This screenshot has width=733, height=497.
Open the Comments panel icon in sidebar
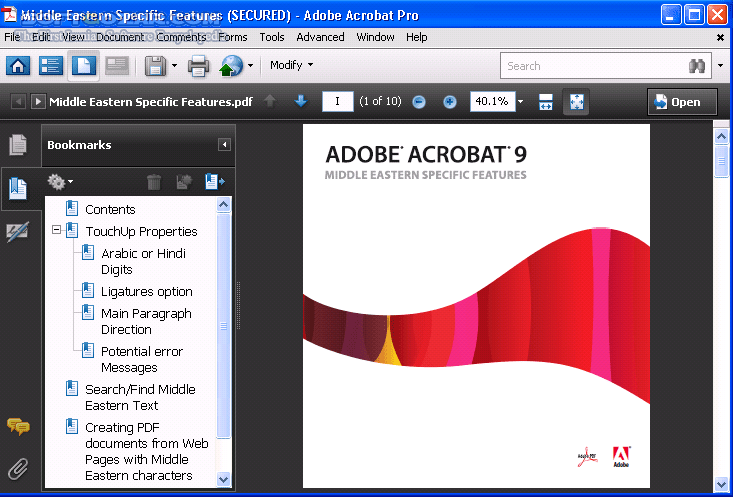click(18, 426)
